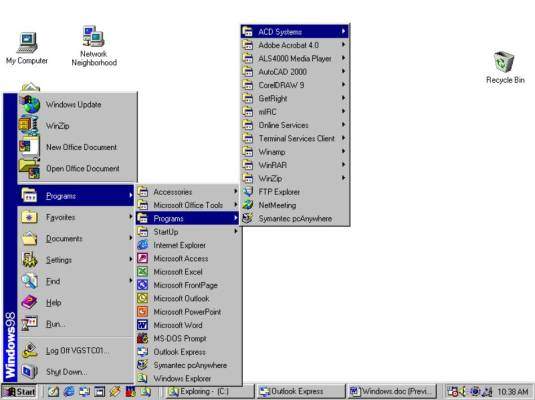Click the Network Neighborhood desktop icon
The height and width of the screenshot is (400, 535).
click(x=94, y=46)
